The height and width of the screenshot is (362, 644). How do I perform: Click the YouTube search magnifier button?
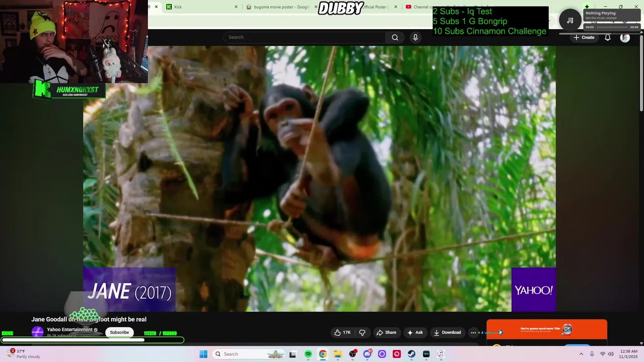tap(395, 37)
